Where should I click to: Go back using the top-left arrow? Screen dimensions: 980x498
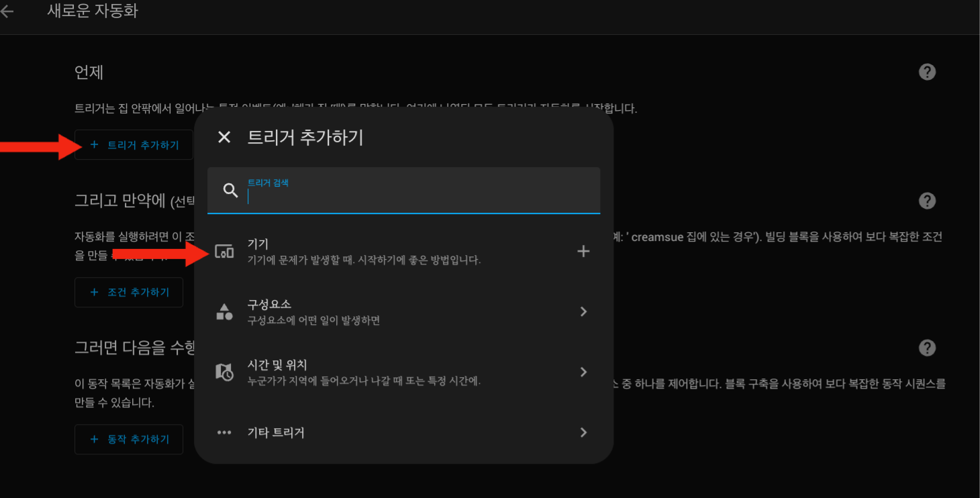(7, 11)
